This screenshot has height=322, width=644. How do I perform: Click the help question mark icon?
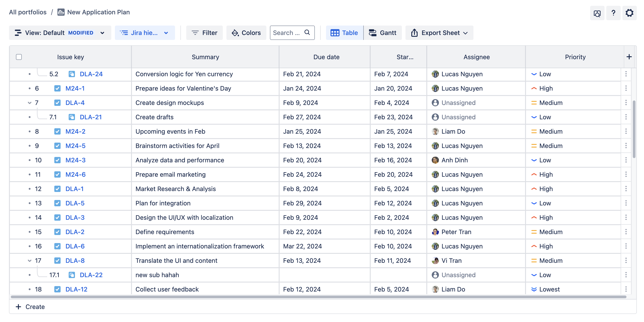(613, 13)
